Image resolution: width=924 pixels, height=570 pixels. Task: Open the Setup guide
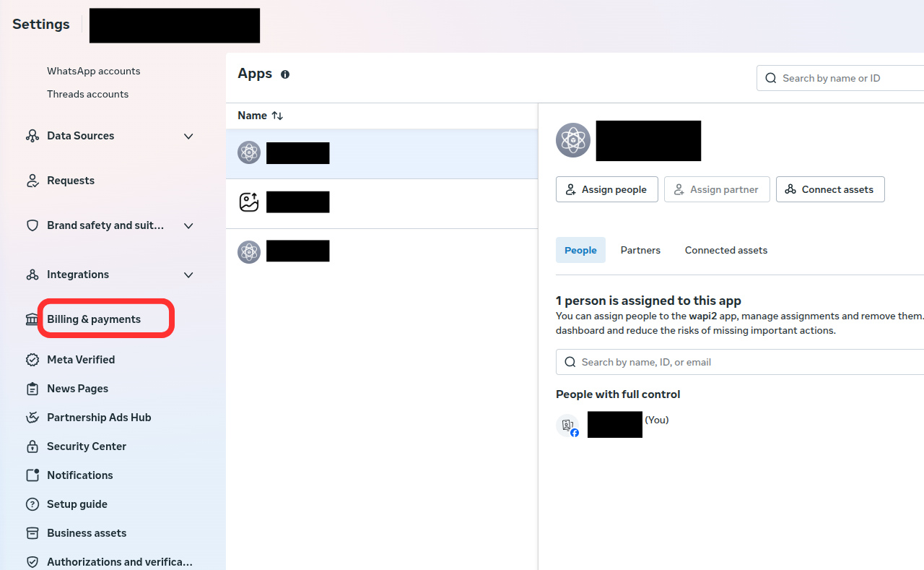tap(77, 504)
